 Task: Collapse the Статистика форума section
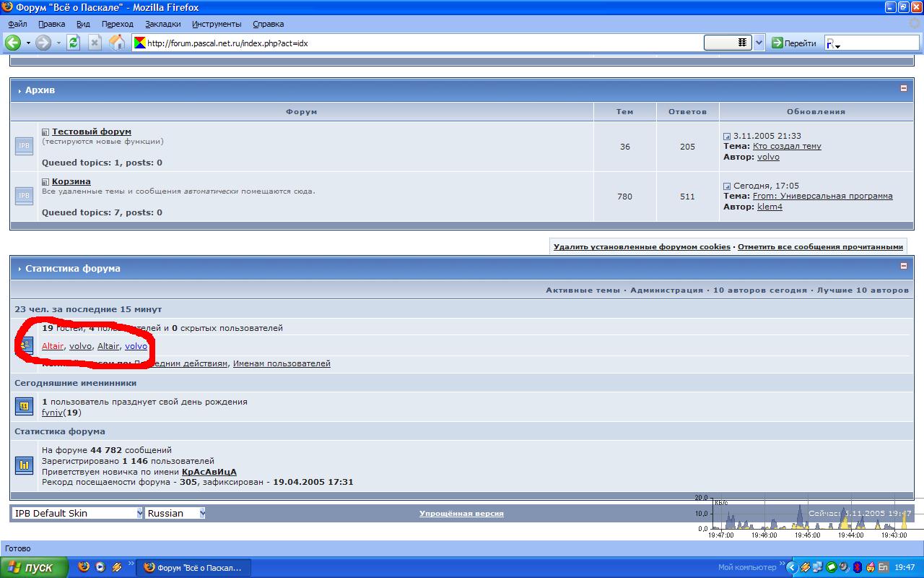[x=903, y=266]
